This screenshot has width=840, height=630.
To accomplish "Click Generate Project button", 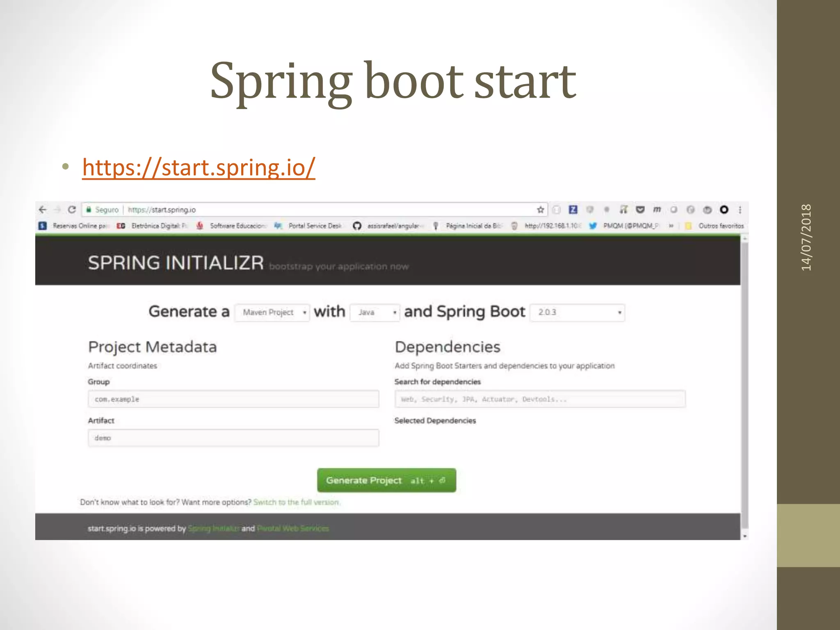I will 386,480.
